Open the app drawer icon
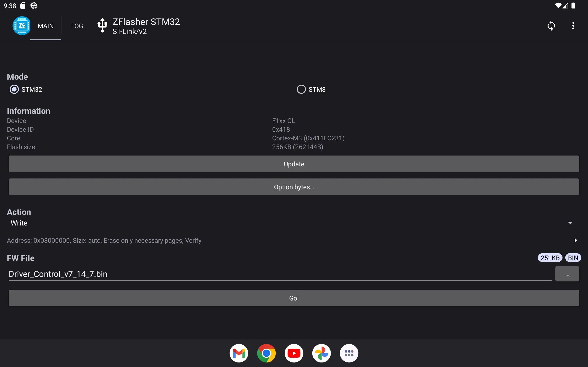Image resolution: width=588 pixels, height=367 pixels. tap(349, 353)
